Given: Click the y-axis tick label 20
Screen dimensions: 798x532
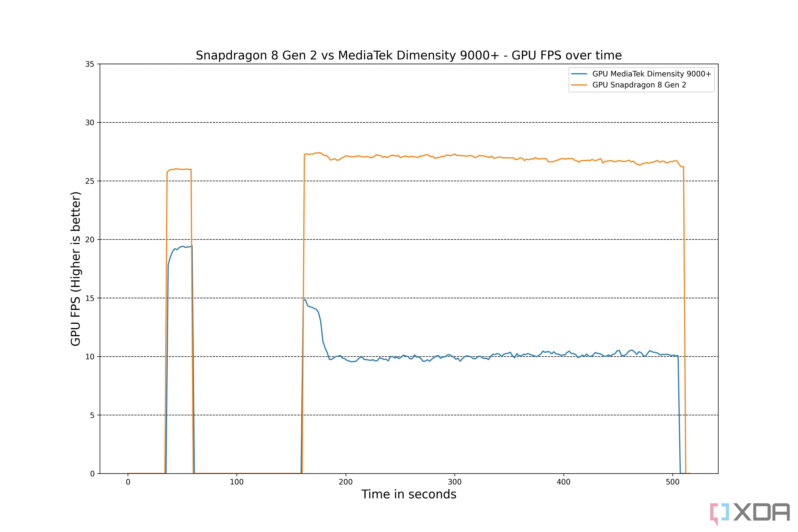Looking at the screenshot, I should coord(90,240).
